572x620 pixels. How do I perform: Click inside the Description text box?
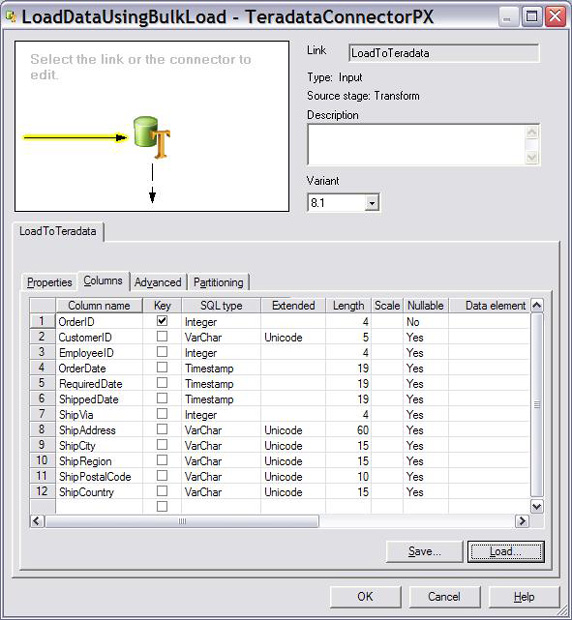click(x=417, y=144)
